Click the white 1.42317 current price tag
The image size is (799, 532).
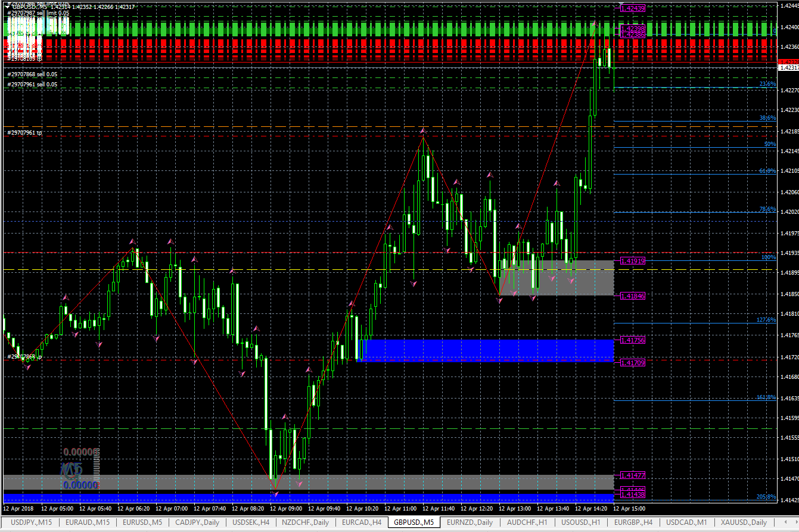789,68
